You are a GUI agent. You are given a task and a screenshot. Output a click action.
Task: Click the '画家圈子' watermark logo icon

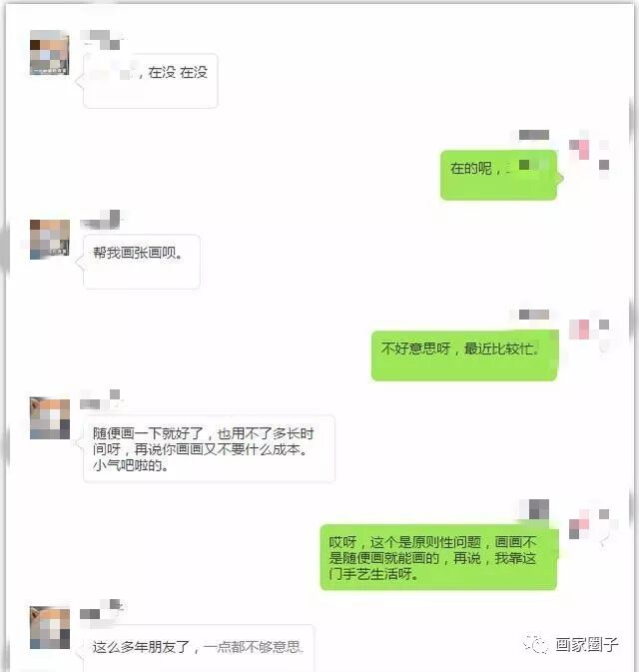point(536,644)
